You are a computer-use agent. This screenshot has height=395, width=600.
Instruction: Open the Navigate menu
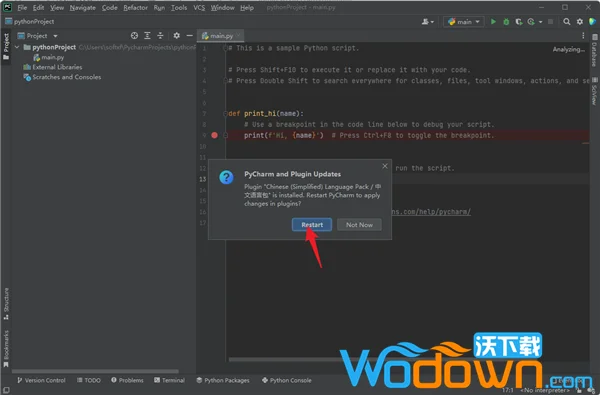(x=83, y=8)
